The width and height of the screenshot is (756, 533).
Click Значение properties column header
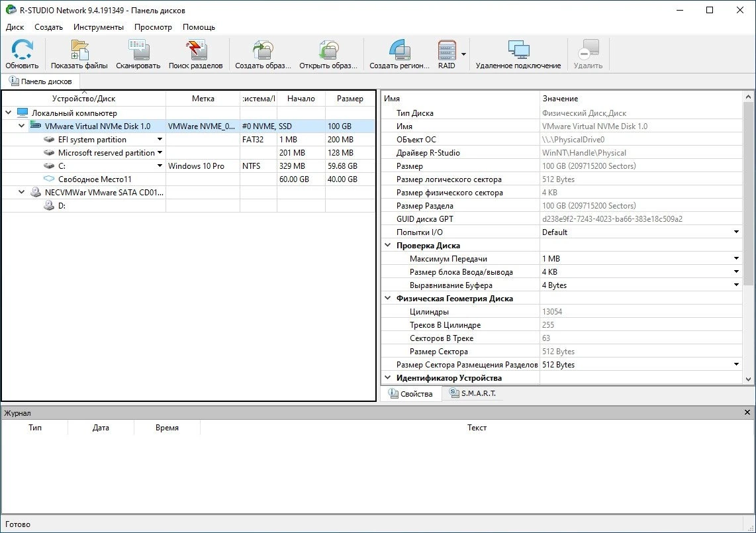tap(641, 99)
